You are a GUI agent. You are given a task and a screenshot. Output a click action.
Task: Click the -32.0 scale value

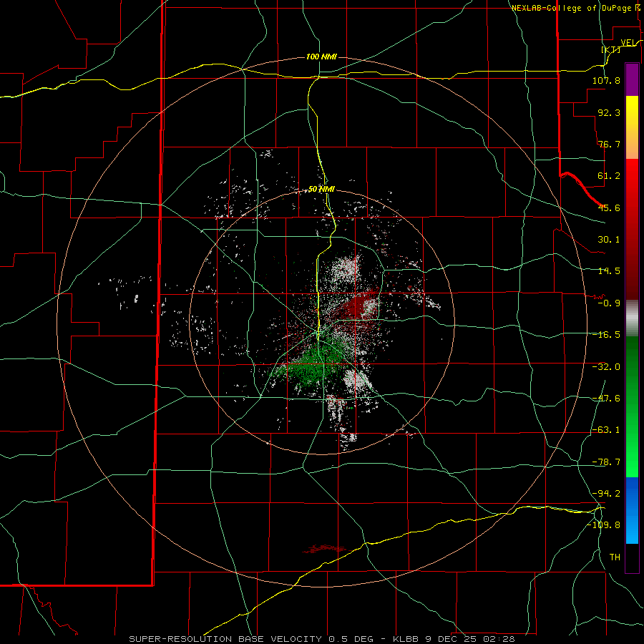click(606, 367)
